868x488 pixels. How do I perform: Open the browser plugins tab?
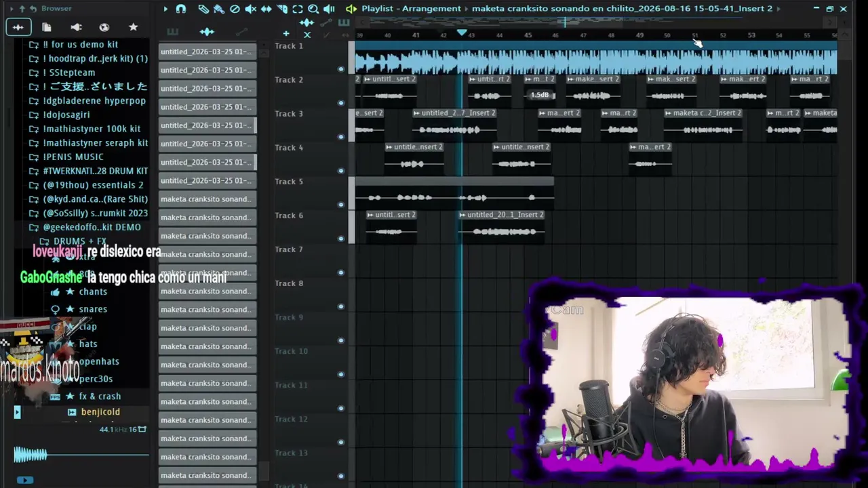click(76, 27)
